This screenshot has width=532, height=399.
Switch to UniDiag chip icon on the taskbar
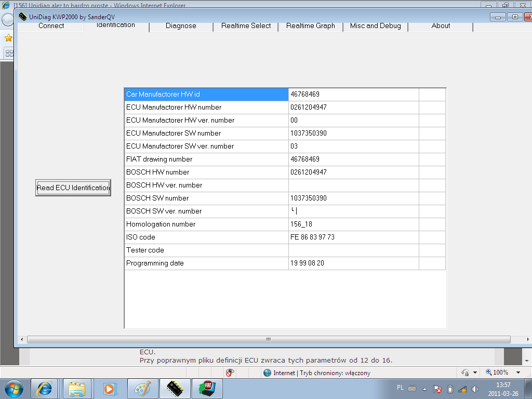175,389
